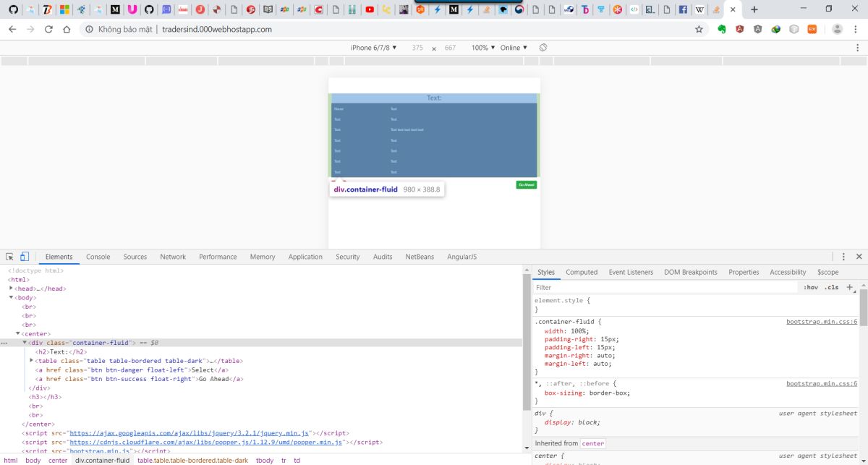The width and height of the screenshot is (868, 465).
Task: Open the 100% zoom level dropdown
Action: (483, 48)
